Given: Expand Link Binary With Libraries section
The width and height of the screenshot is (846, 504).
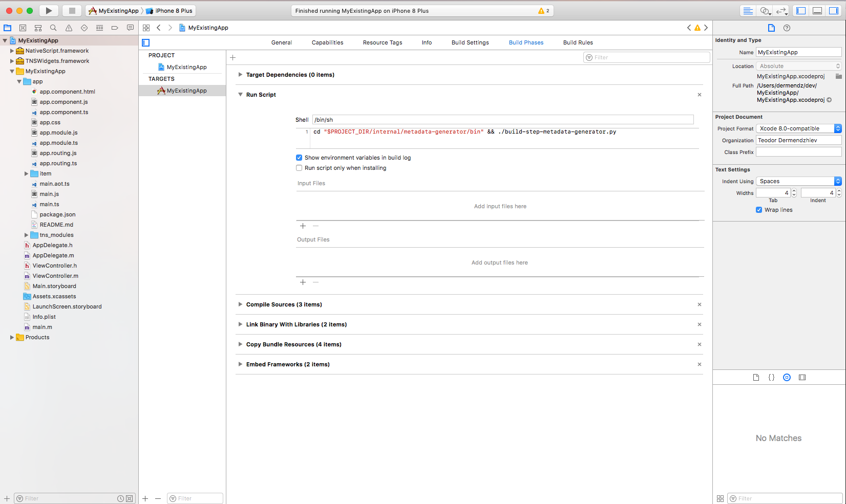Looking at the screenshot, I should [x=240, y=324].
